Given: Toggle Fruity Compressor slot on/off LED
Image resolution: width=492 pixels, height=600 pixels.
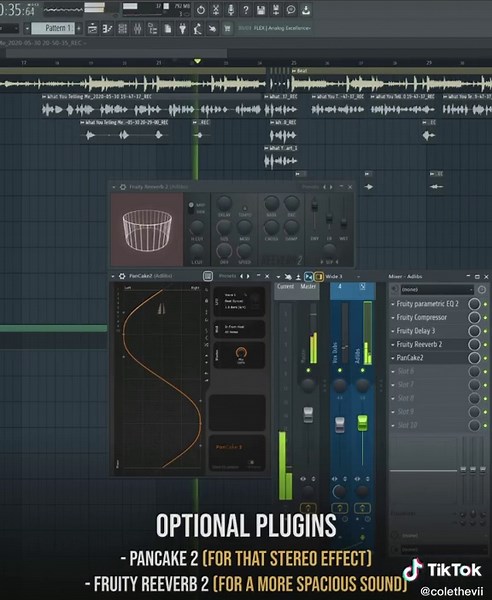Looking at the screenshot, I should click(x=485, y=318).
